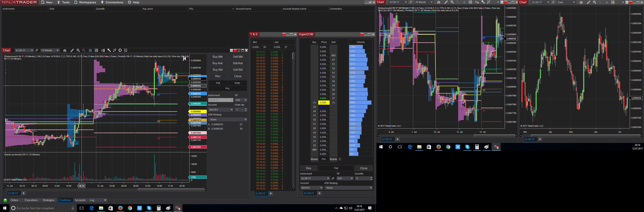This screenshot has height=212, width=644.
Task: Click the Buy Ask button
Action: [218, 63]
